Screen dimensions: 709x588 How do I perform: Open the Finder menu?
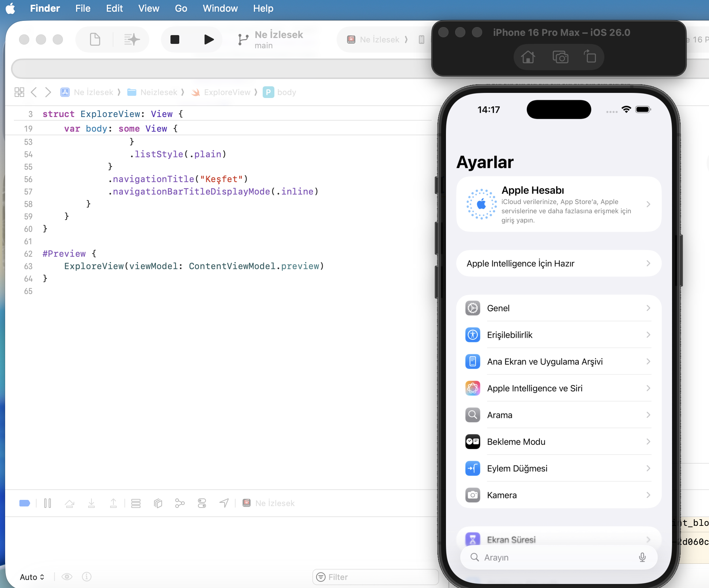click(x=45, y=8)
